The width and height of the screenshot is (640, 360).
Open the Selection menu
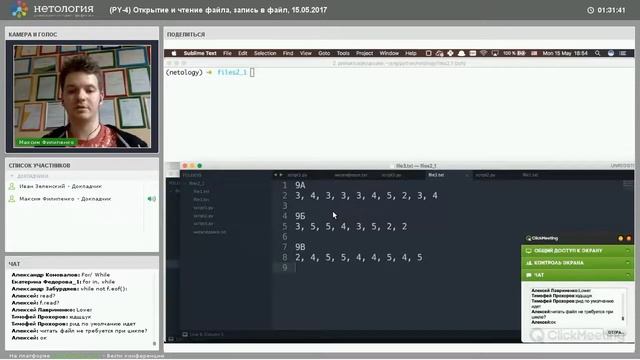[x=265, y=53]
